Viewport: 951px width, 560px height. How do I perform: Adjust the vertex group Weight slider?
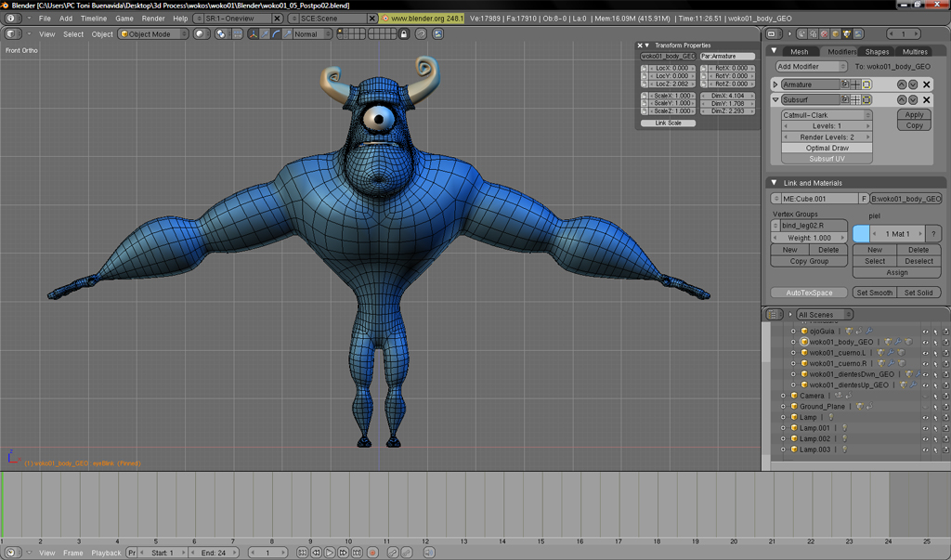pos(809,238)
